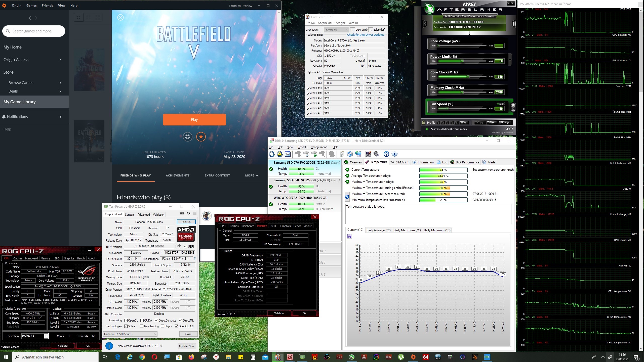Open Google Chrome from the taskbar

(142, 357)
